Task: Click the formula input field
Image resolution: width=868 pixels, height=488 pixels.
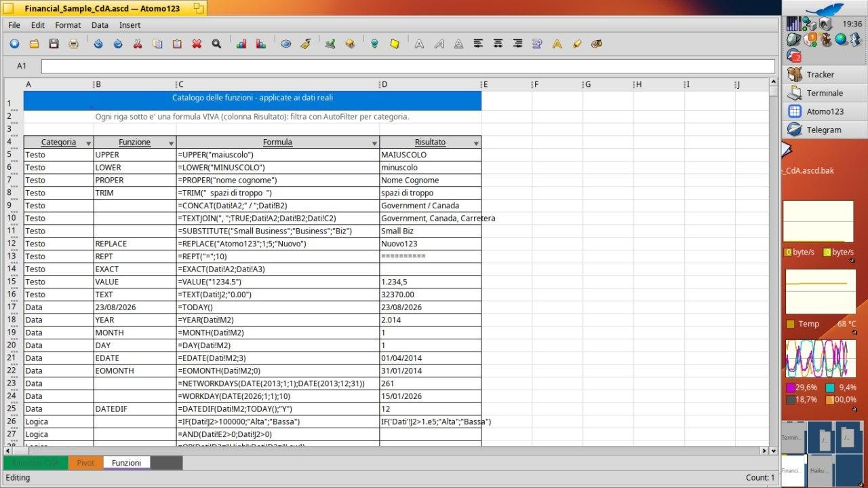Action: 408,66
